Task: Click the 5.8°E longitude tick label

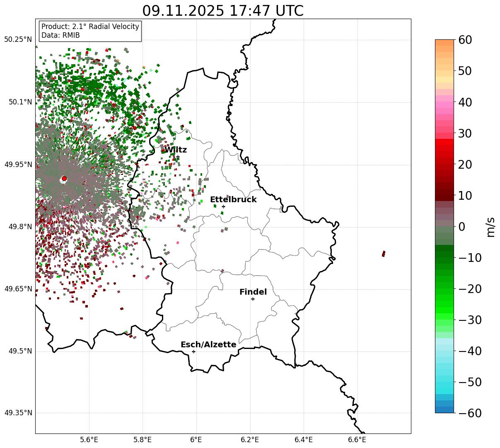Action: [143, 439]
